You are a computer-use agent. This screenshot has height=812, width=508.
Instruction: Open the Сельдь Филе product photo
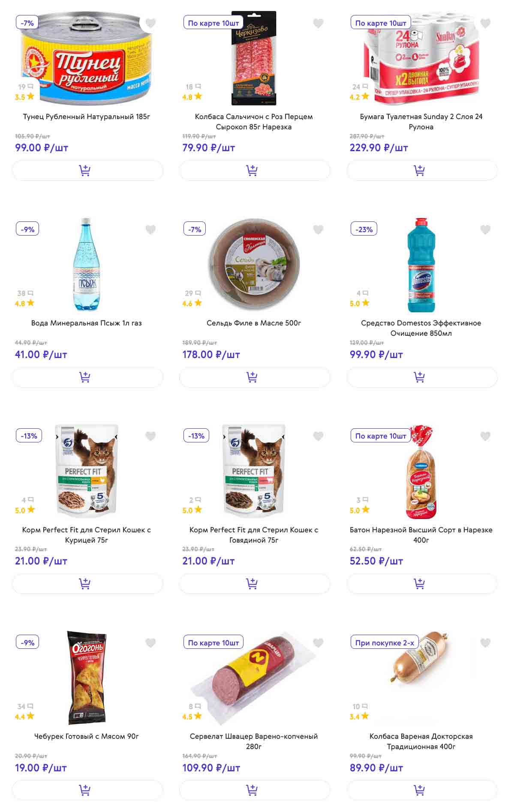254,265
